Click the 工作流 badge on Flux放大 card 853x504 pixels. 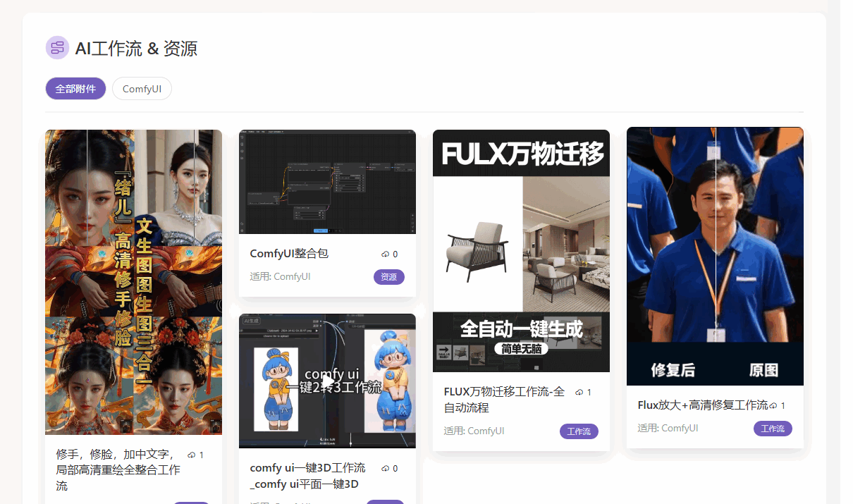pyautogui.click(x=773, y=428)
